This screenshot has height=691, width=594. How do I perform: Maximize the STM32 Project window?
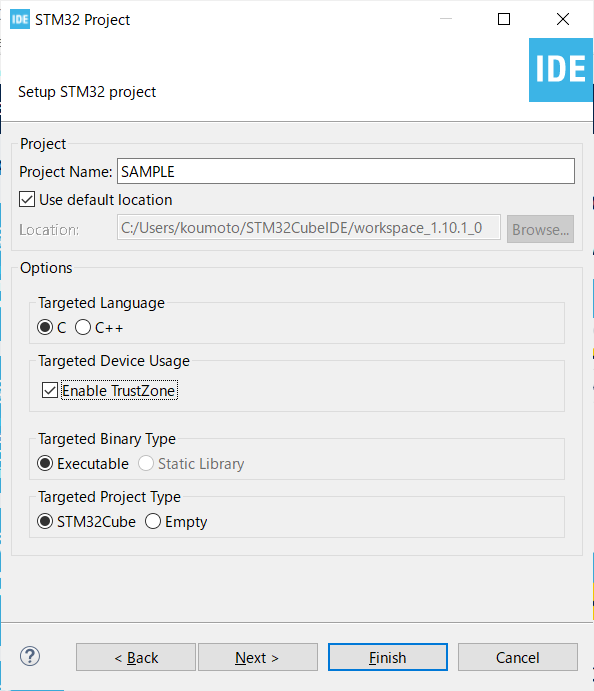[504, 19]
